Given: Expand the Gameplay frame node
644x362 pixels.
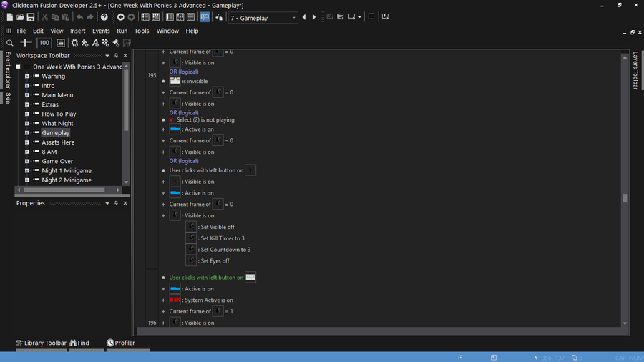Looking at the screenshot, I should (27, 133).
